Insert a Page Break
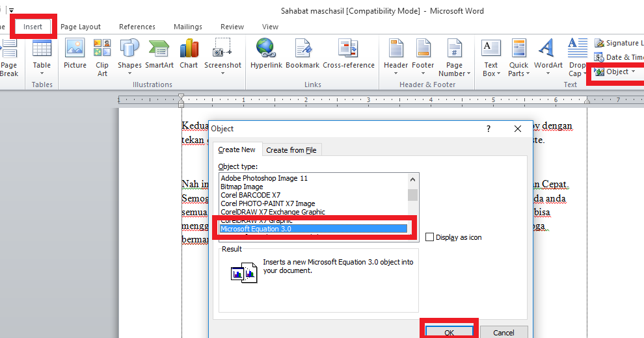 [9, 57]
